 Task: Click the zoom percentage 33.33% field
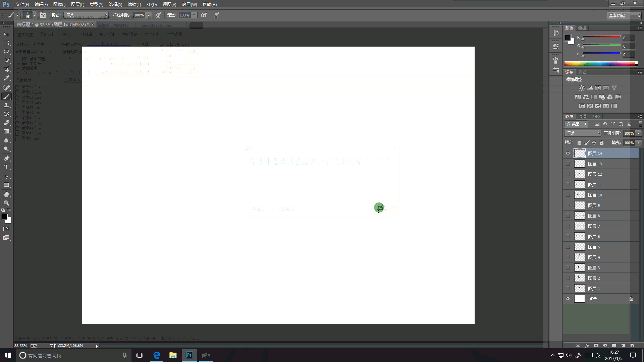tap(21, 346)
